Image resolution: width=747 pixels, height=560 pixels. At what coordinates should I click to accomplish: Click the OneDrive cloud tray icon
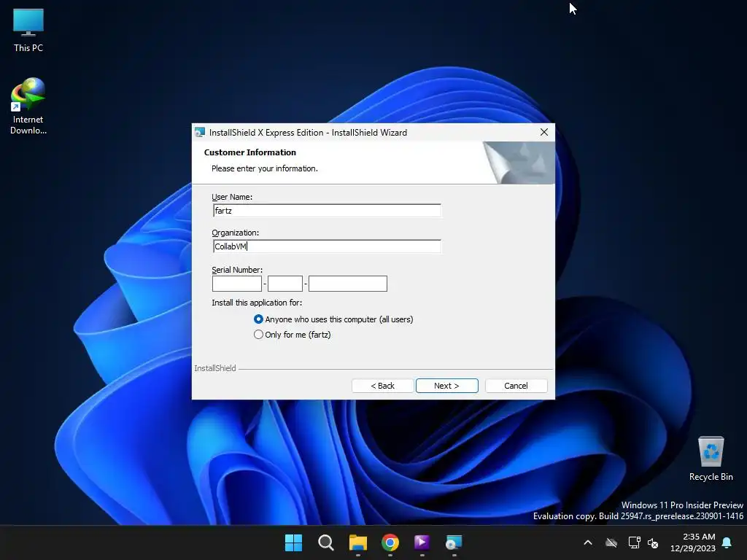611,542
